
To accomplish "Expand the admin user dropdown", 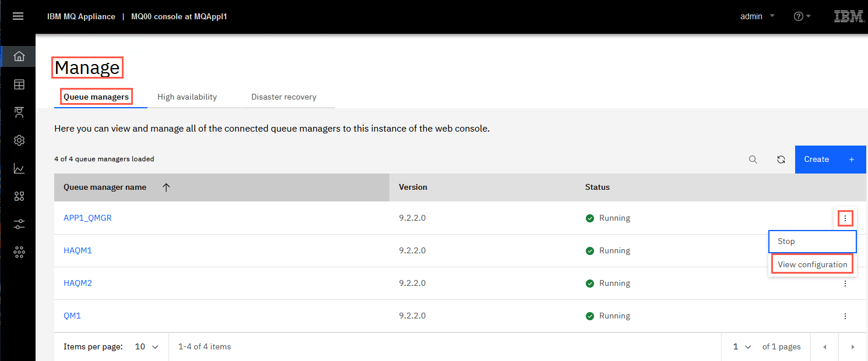I will (757, 16).
